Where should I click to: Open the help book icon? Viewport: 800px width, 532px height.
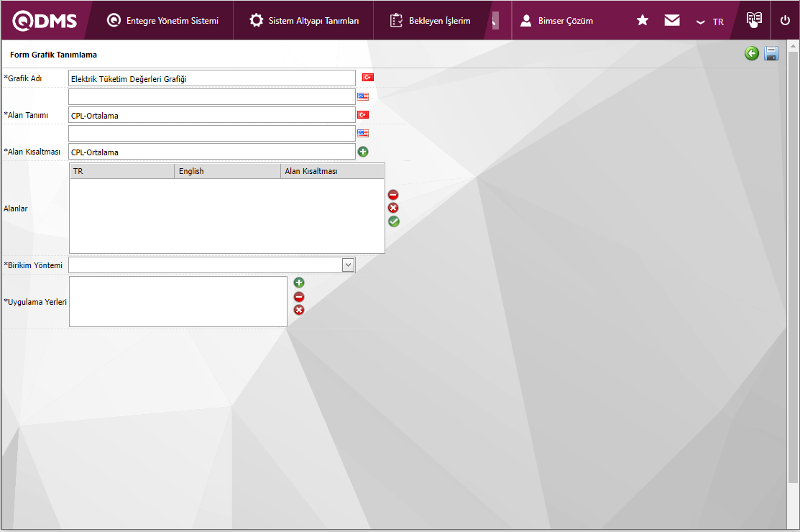[x=754, y=20]
